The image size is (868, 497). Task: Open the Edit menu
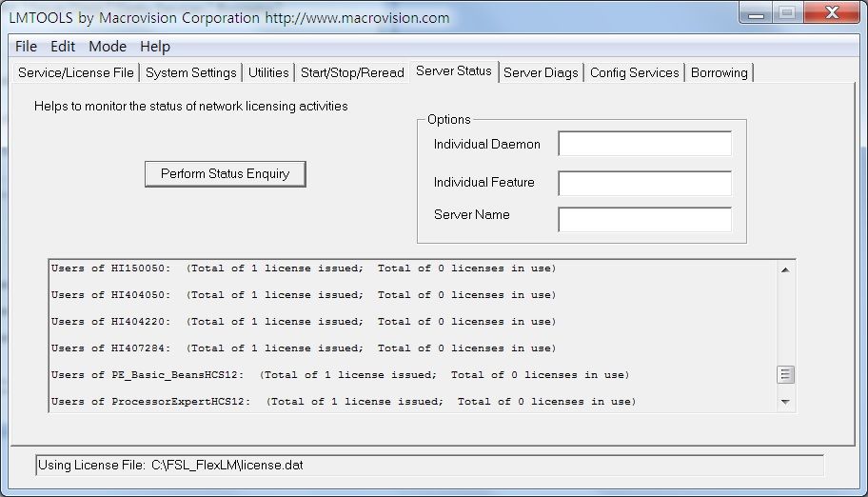pyautogui.click(x=63, y=47)
